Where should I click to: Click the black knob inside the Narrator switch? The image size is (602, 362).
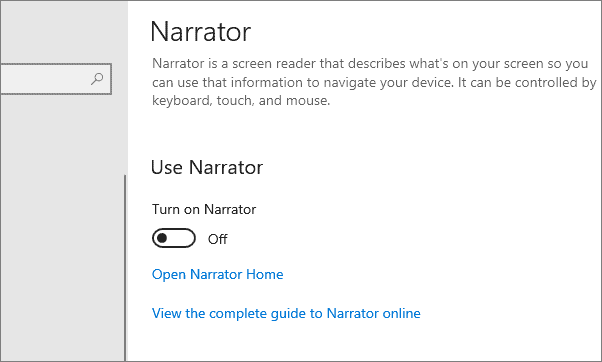pos(162,238)
